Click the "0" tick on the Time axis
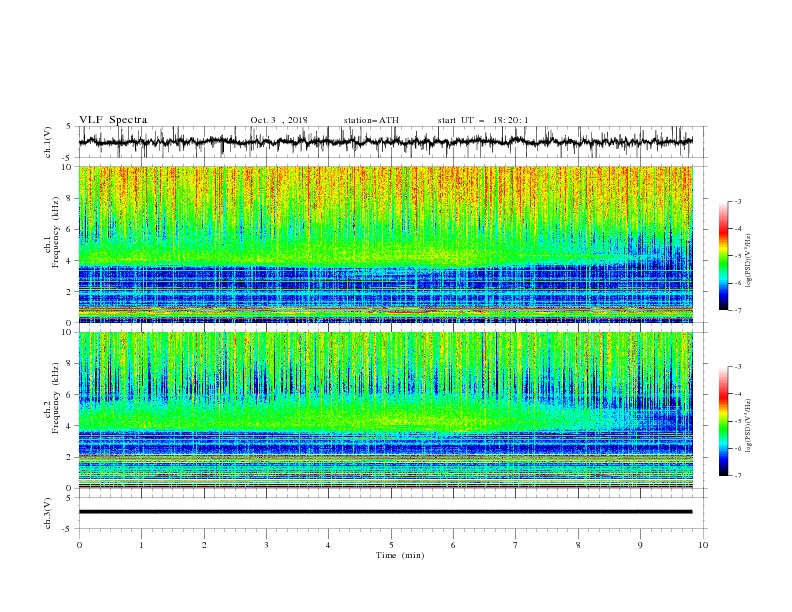This screenshot has height=612, width=792. pos(79,545)
